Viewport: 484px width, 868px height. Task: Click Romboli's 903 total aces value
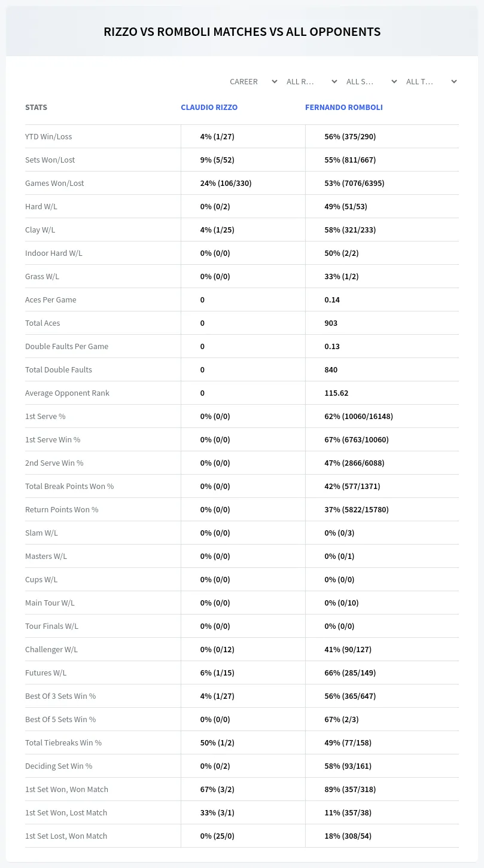[x=331, y=323]
